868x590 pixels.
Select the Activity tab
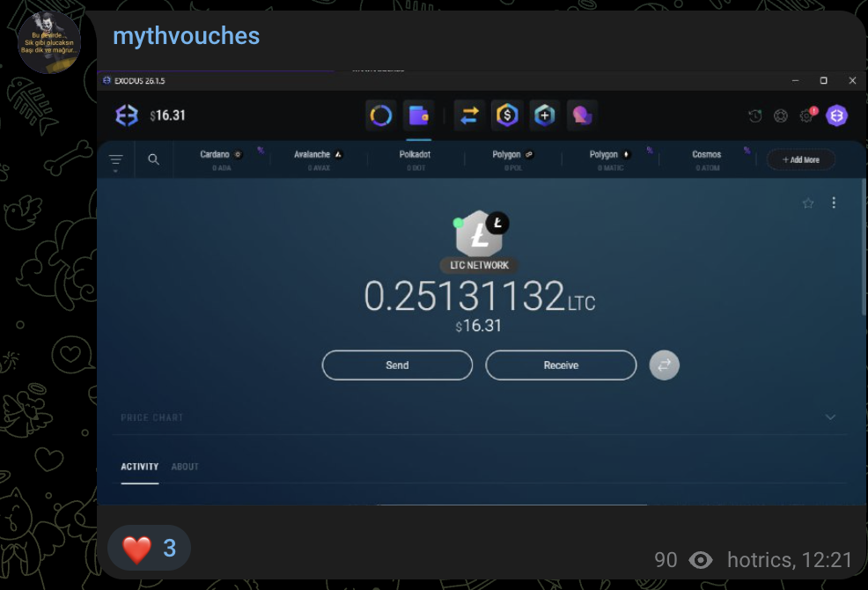139,467
